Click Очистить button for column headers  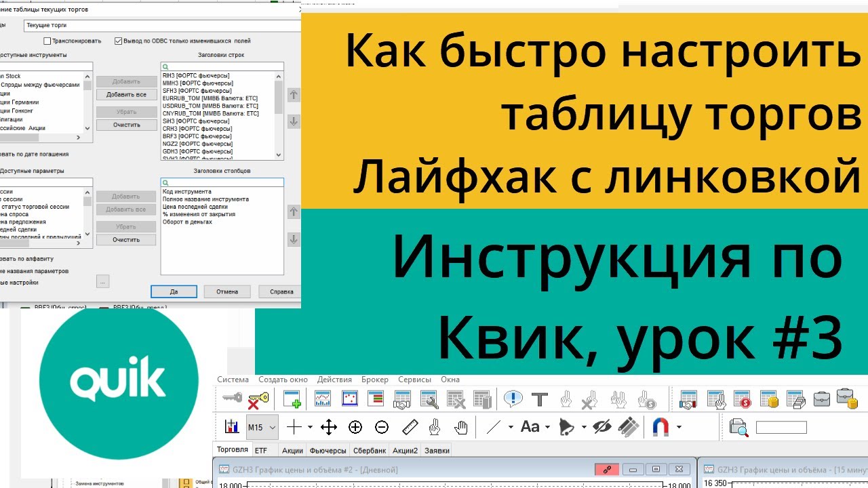point(126,239)
